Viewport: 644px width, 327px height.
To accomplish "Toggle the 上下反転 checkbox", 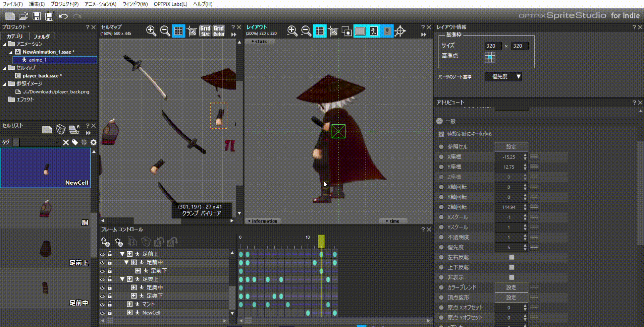I will click(x=512, y=267).
